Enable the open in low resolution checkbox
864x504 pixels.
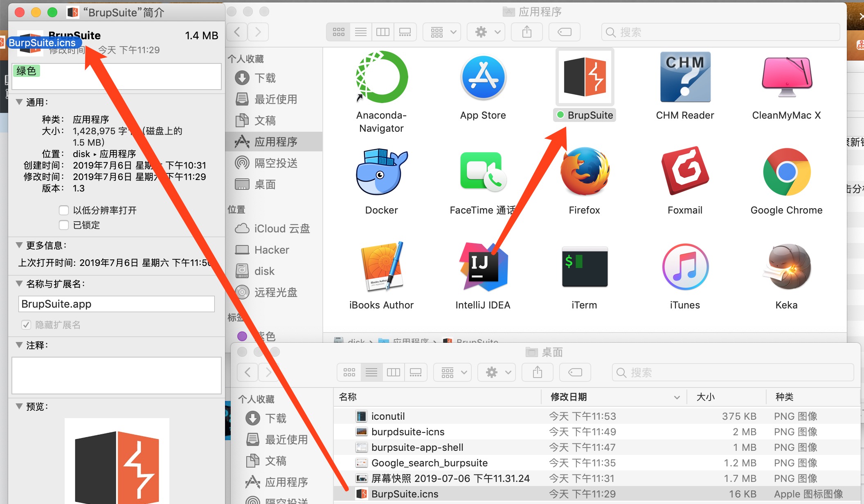(64, 210)
